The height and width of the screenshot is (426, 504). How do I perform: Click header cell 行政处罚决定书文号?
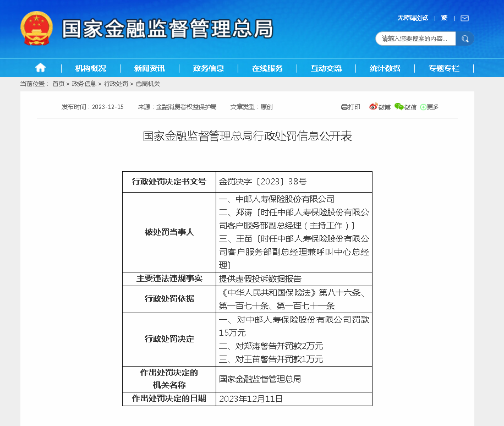[169, 182]
